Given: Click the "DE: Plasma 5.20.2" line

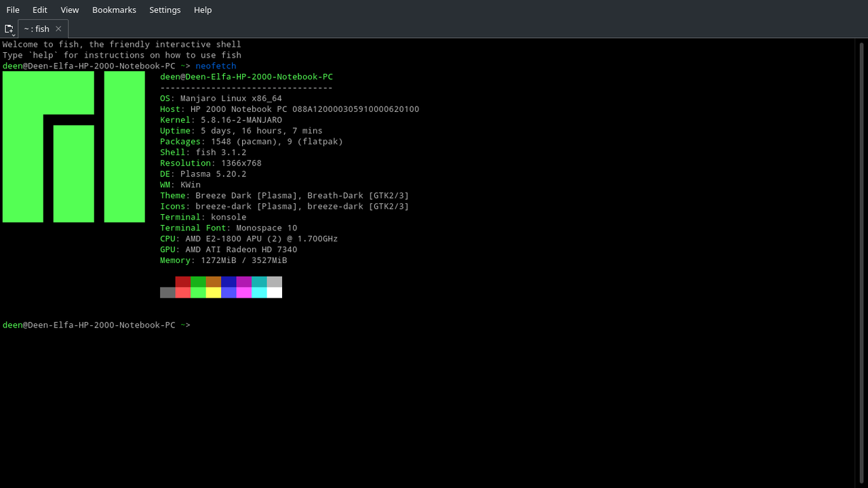Looking at the screenshot, I should (203, 174).
